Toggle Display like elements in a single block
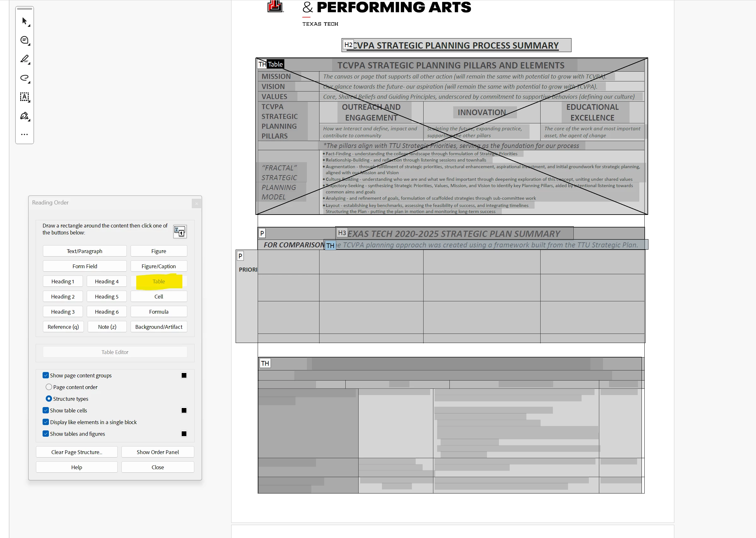 tap(46, 422)
